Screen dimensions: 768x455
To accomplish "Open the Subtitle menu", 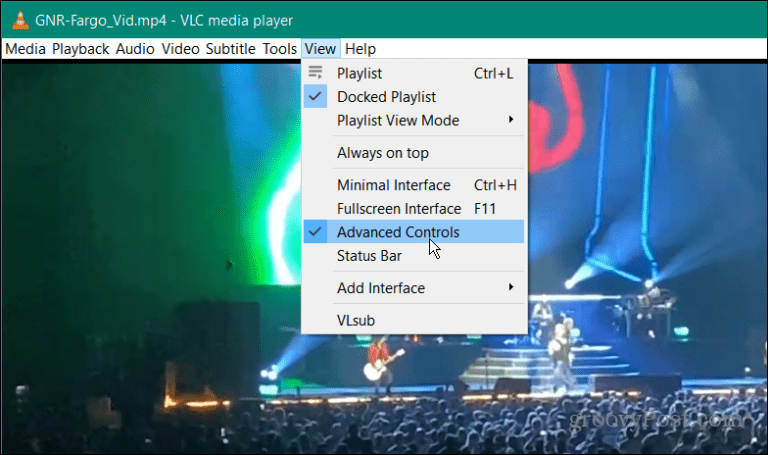I will click(x=230, y=49).
